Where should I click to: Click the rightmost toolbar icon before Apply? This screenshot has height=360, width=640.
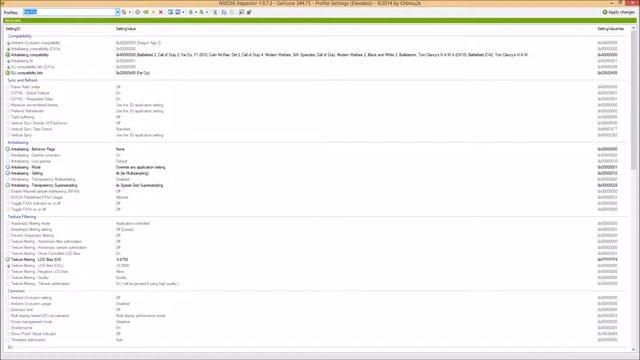[249, 12]
